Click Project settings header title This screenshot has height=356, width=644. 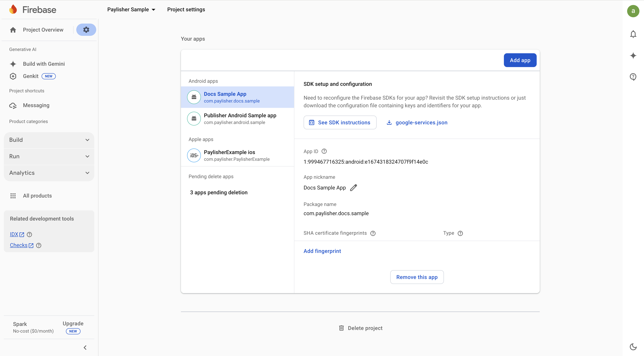[x=186, y=10]
